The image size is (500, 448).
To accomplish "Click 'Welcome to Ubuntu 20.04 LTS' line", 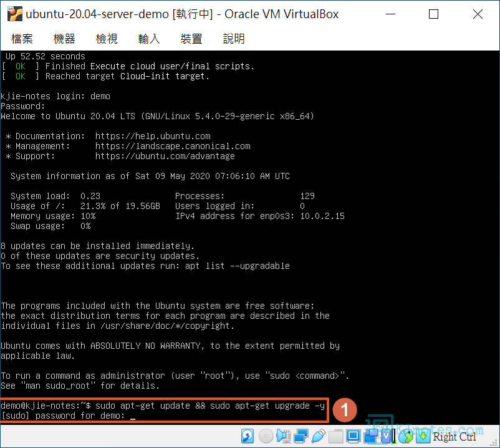I will [158, 116].
